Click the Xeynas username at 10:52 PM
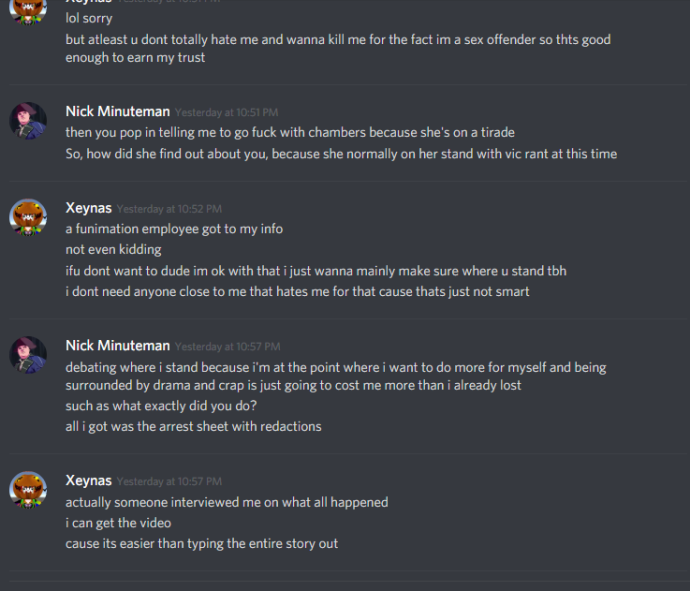690x591 pixels. 88,208
